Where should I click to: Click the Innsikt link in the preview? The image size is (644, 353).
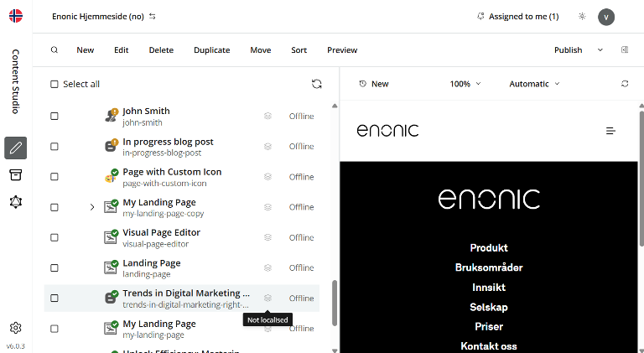tap(489, 288)
